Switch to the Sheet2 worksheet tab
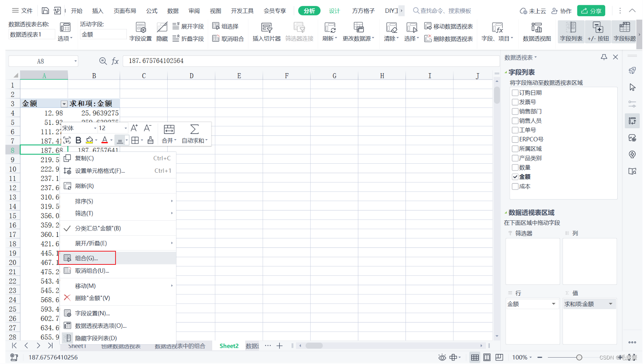This screenshot has width=643, height=364. [x=229, y=346]
